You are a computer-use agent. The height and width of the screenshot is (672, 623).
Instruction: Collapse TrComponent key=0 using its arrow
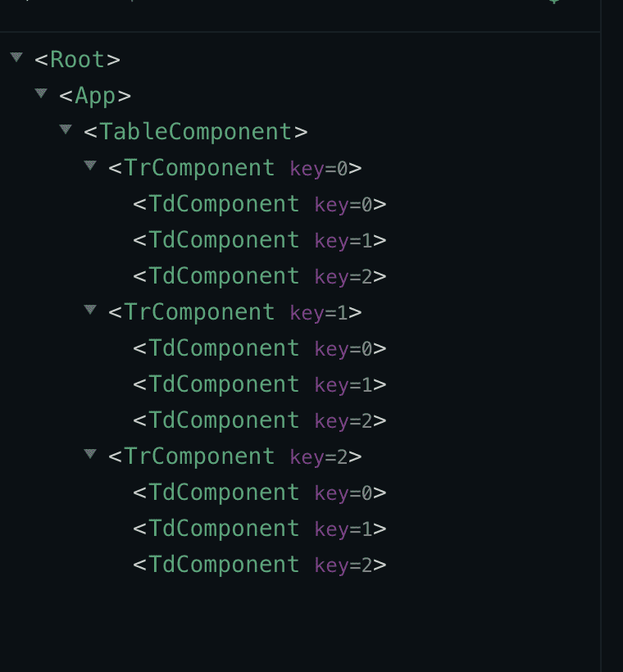90,166
